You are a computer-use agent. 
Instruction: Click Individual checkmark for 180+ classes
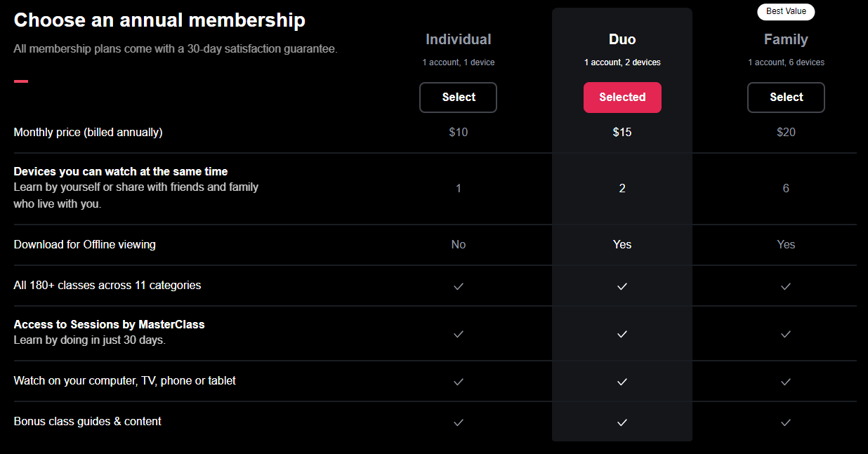pos(459,286)
